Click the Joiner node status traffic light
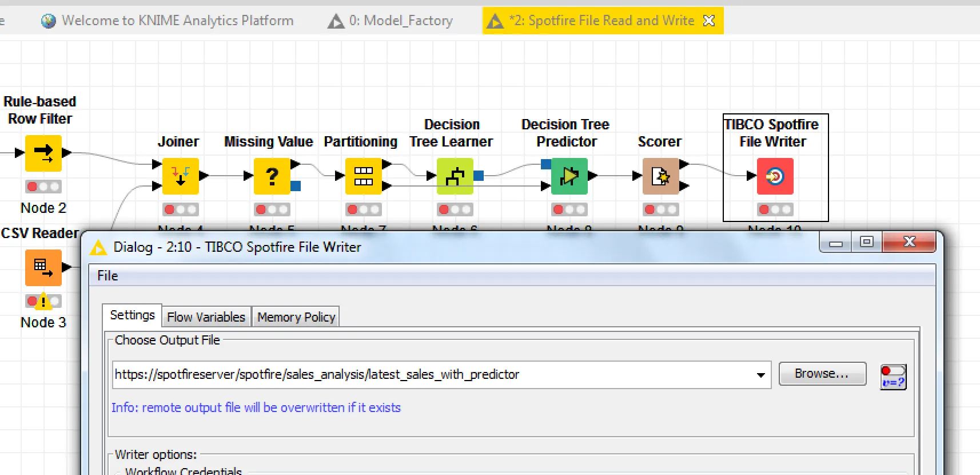The width and height of the screenshot is (980, 475). click(181, 209)
